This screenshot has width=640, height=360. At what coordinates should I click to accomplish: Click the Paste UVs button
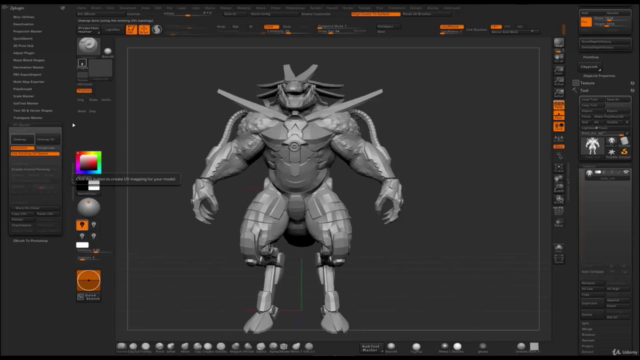tap(48, 213)
